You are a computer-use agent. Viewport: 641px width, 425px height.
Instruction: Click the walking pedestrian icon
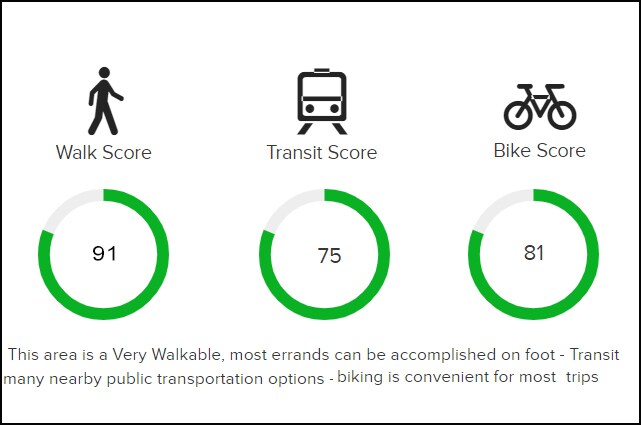tap(103, 101)
